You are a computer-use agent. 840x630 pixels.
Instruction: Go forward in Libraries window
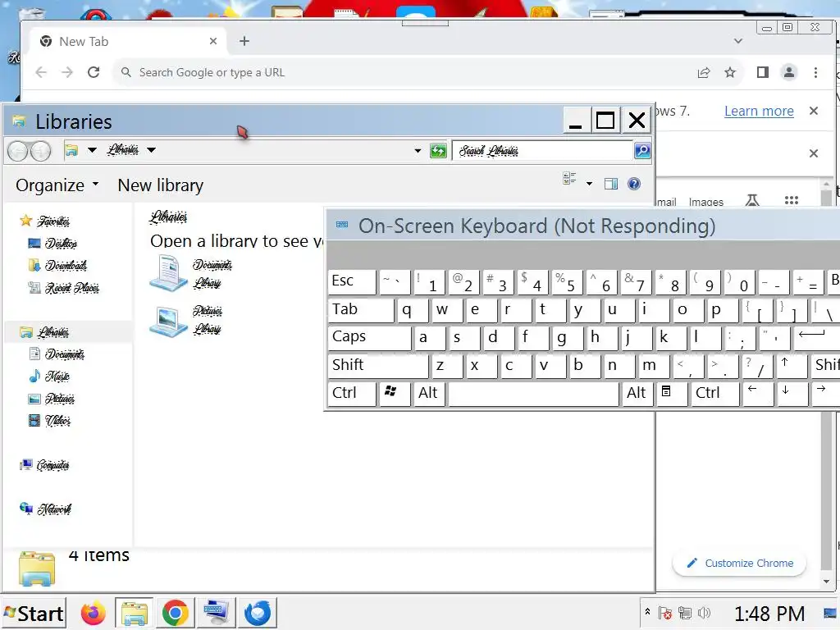point(41,152)
